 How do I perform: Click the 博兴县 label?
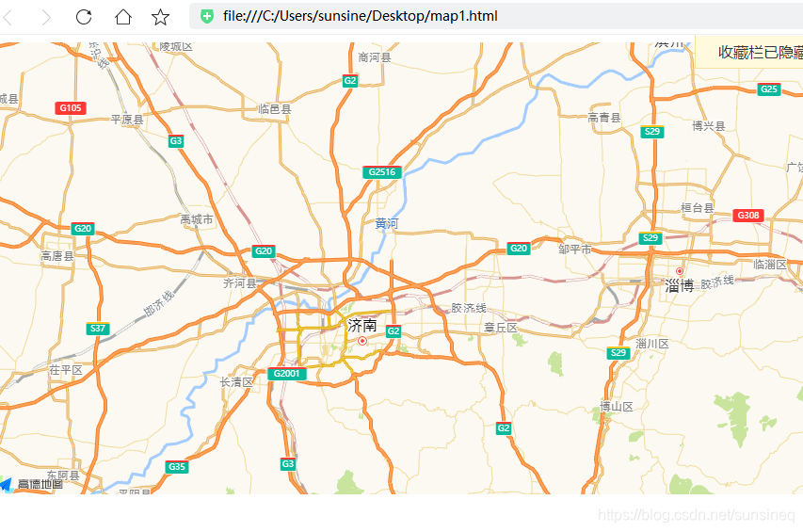click(709, 126)
